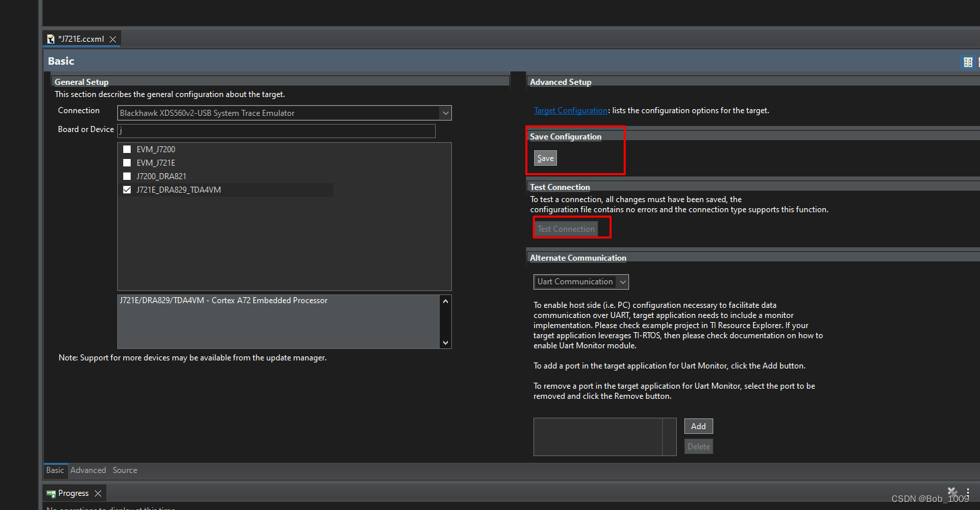Viewport: 980px width, 510px height.
Task: Open the Progress view three-dot menu
Action: pyautogui.click(x=968, y=492)
